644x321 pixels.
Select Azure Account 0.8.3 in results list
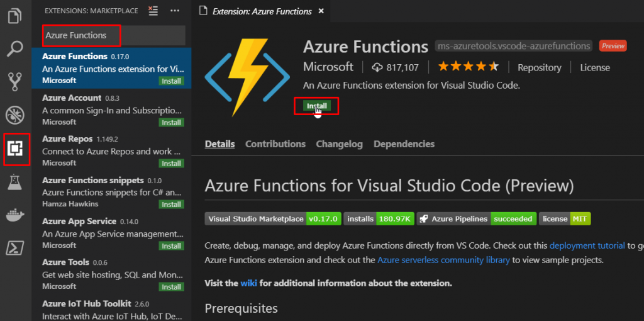[111, 110]
